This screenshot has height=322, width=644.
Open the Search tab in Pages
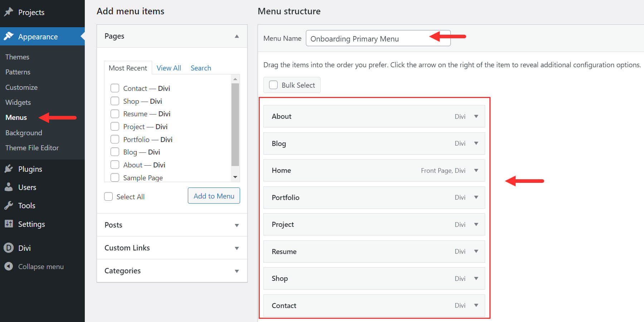click(200, 68)
